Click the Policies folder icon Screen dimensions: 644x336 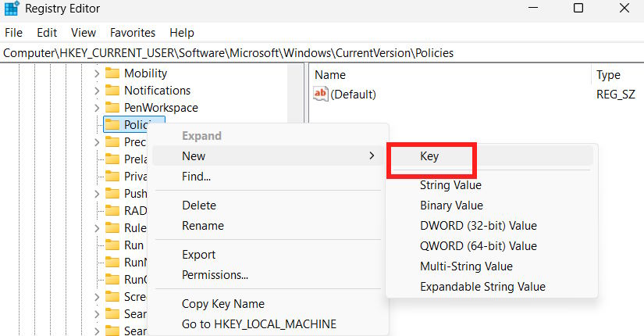coord(112,125)
